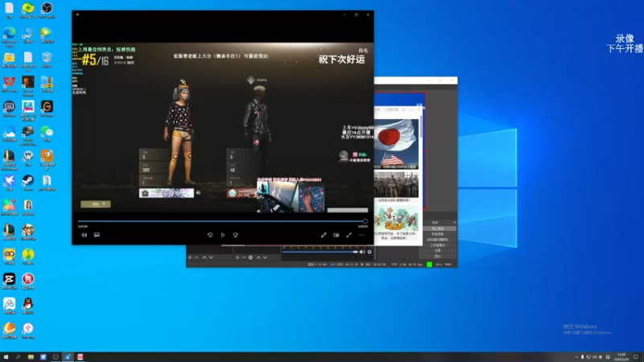Toggle fullscreen in the video player
The image size is (644, 362).
[x=349, y=235]
